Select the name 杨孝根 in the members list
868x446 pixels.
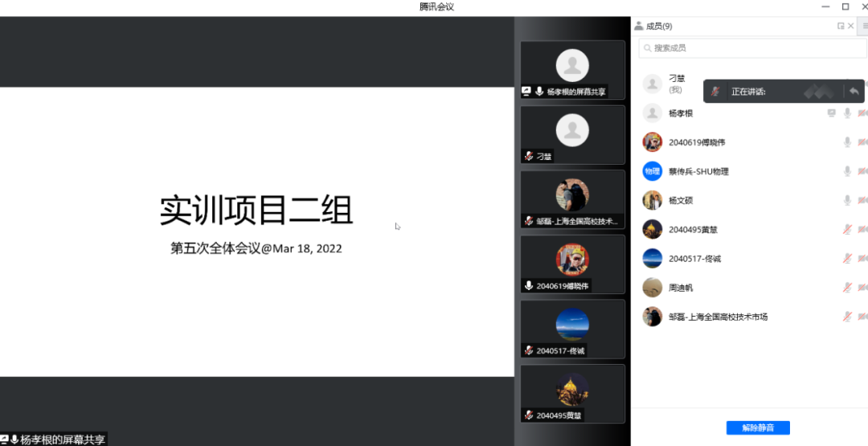pos(681,113)
